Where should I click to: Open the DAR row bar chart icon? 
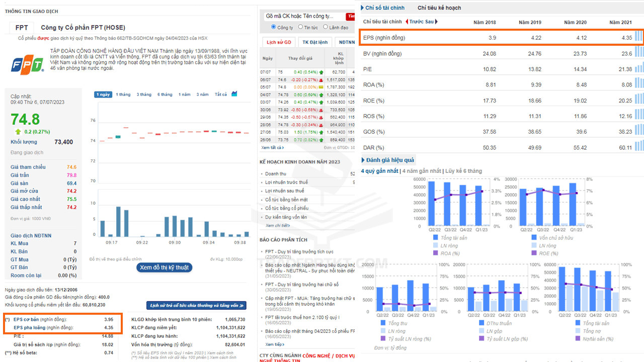(638, 146)
